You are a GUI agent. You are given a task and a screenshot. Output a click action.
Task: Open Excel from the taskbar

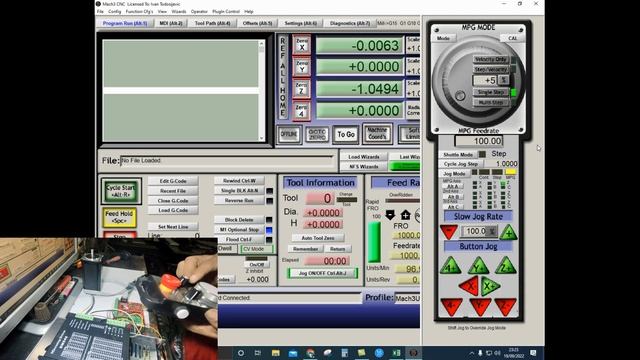(396, 353)
